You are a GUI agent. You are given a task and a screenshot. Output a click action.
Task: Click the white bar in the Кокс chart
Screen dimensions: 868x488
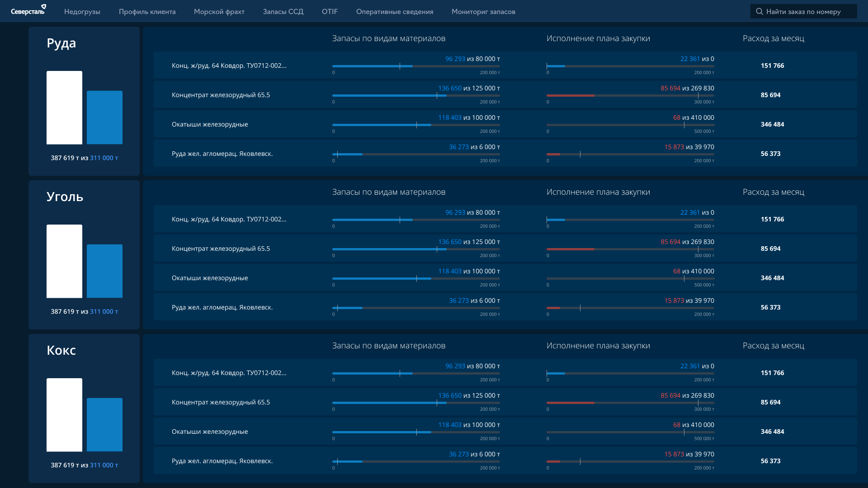coord(65,415)
